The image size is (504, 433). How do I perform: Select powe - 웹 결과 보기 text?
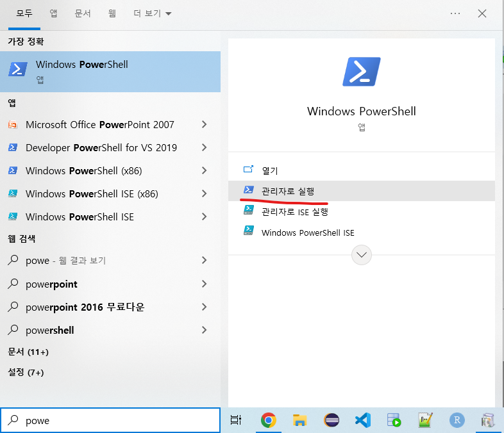click(65, 260)
